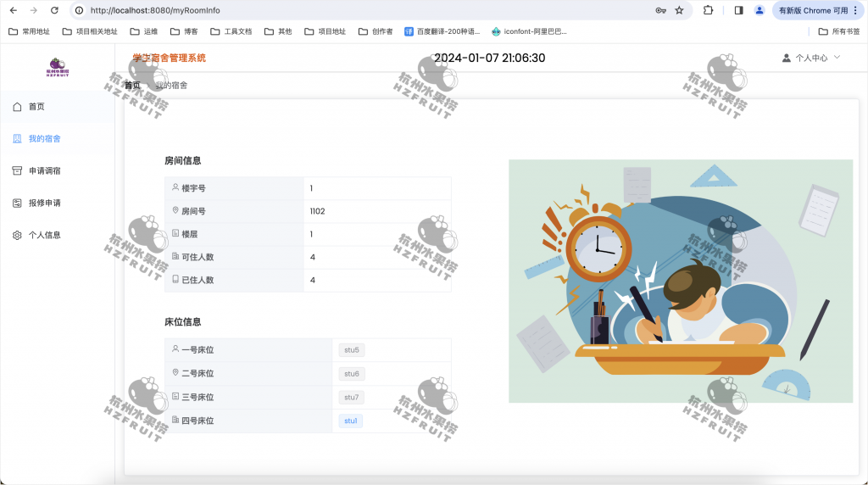This screenshot has width=868, height=485.
Task: Click the box icon beside 申请调宿
Action: click(x=17, y=171)
